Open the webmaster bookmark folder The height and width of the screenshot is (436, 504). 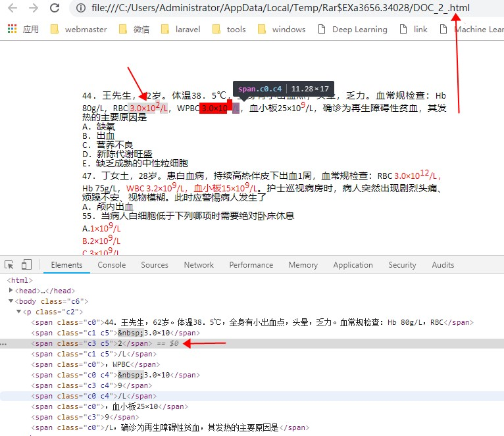[79, 29]
